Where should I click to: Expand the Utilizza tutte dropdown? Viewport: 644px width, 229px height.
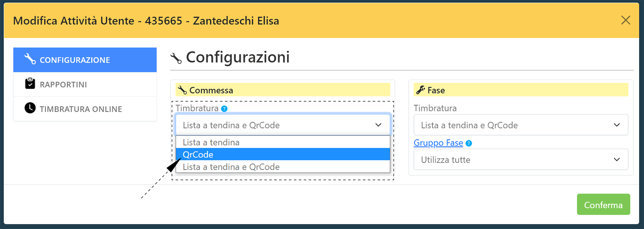tap(521, 159)
